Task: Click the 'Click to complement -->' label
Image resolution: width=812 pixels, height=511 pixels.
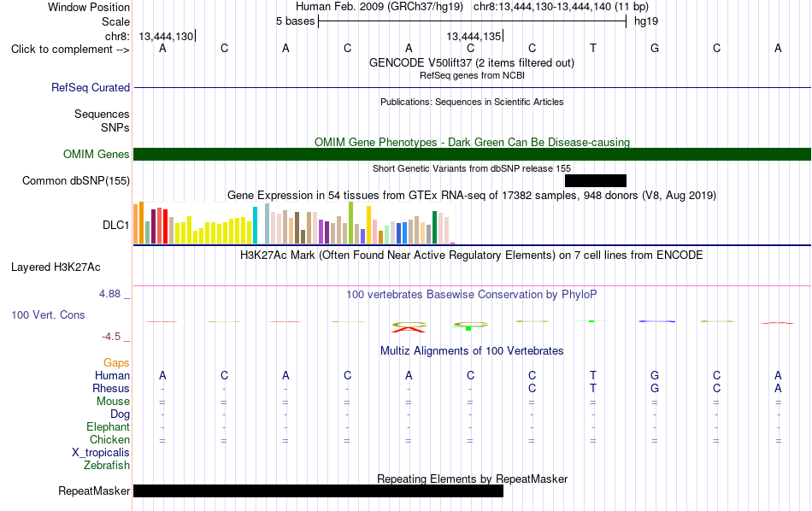Action: (x=70, y=50)
